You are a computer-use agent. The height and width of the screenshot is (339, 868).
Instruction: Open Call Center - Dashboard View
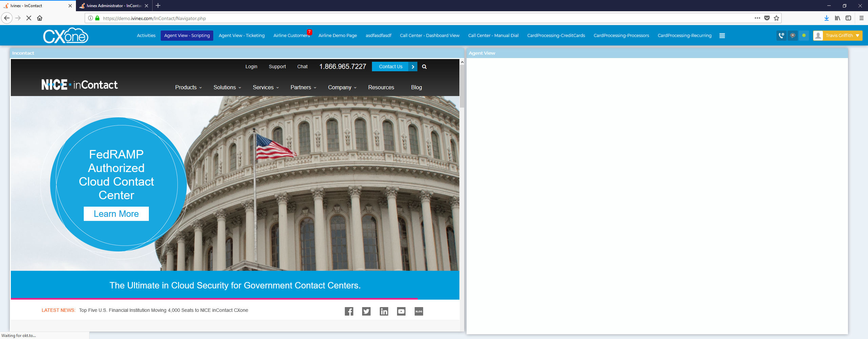coord(430,35)
